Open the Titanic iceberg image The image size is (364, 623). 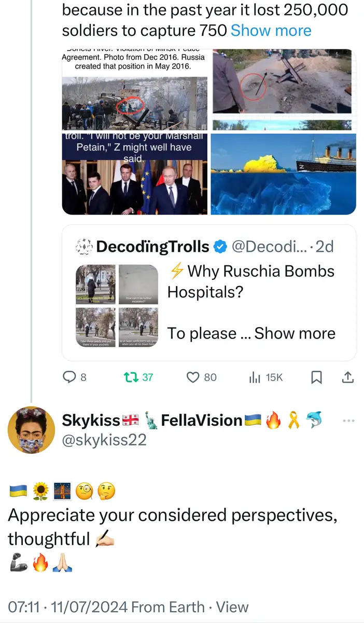click(283, 173)
